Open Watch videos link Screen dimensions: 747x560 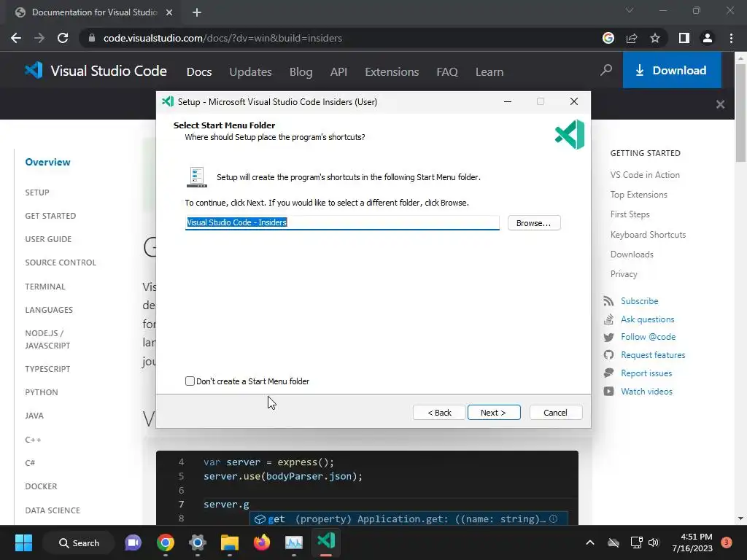[x=646, y=392]
